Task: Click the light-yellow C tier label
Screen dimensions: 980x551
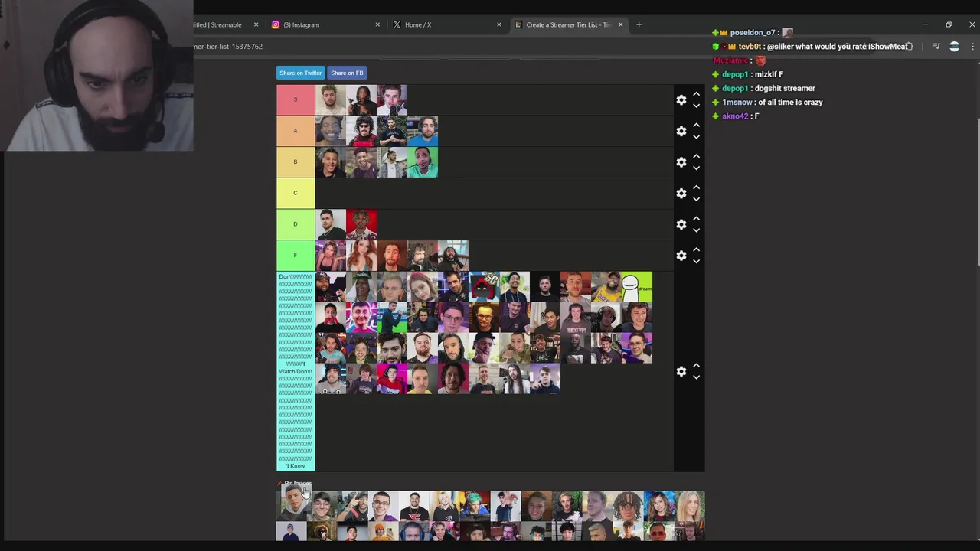Action: click(296, 193)
